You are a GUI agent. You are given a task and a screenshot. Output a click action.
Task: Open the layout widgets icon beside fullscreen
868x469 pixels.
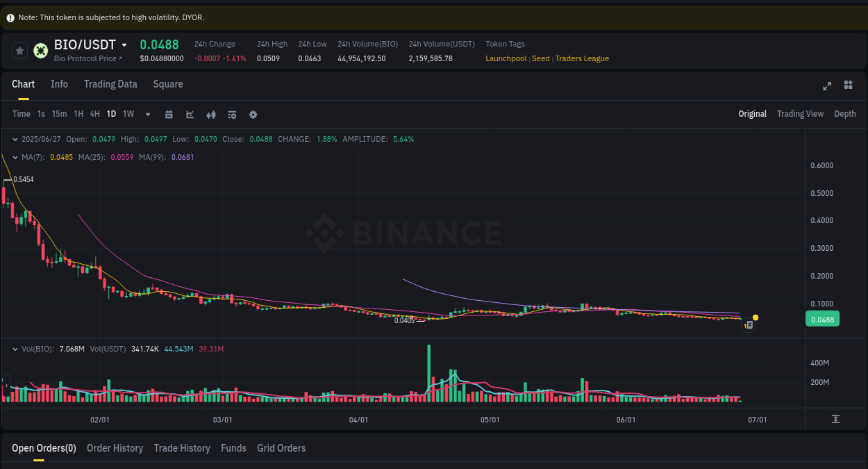[848, 85]
